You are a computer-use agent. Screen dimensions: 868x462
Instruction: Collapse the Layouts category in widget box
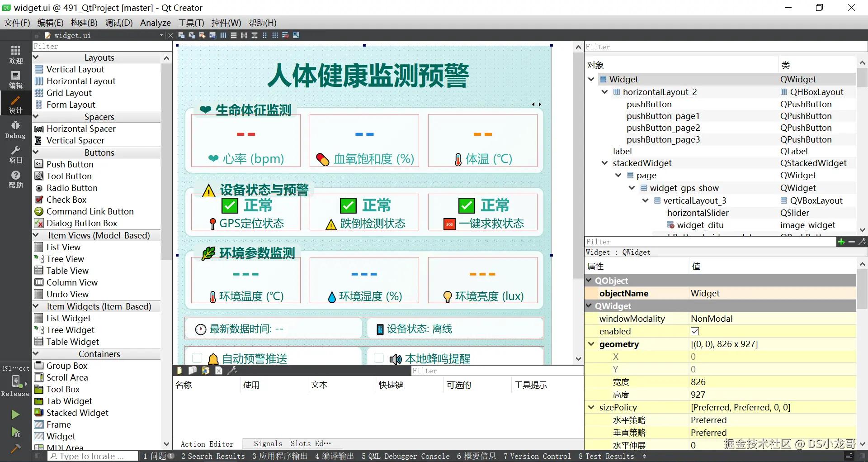(36, 57)
